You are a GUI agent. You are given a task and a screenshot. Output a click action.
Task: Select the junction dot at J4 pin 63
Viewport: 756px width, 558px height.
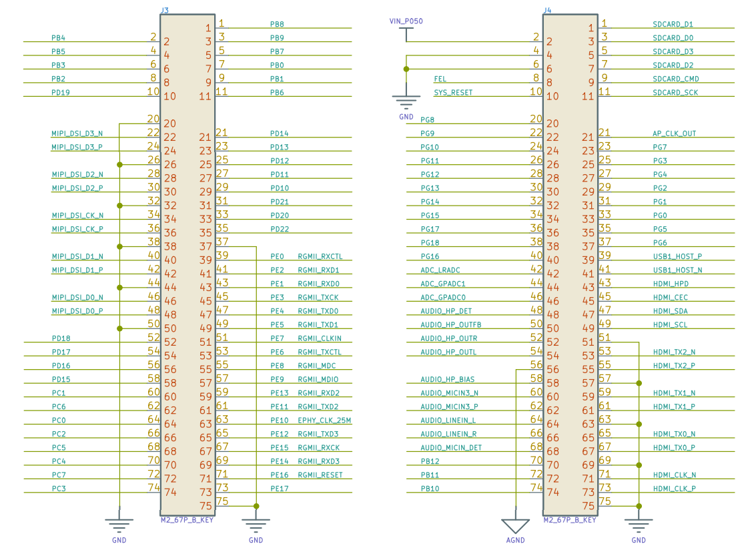(x=639, y=424)
